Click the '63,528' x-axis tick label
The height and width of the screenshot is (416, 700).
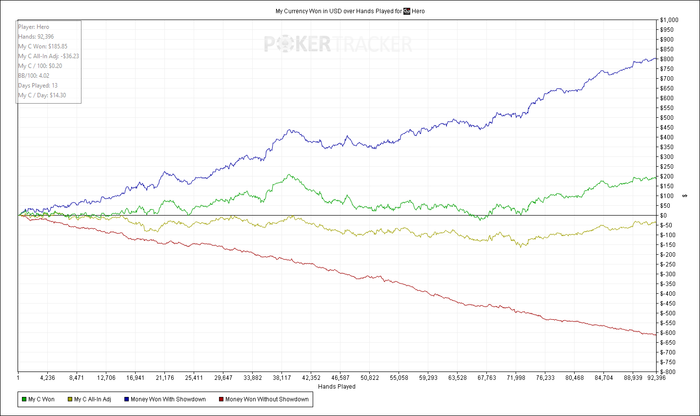(x=458, y=378)
